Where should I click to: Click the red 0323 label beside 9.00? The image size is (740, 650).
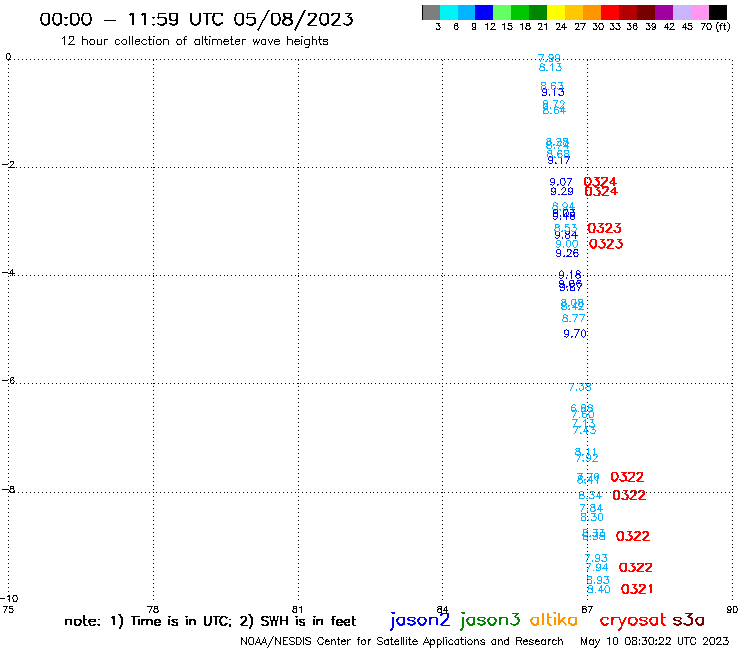[x=606, y=244]
